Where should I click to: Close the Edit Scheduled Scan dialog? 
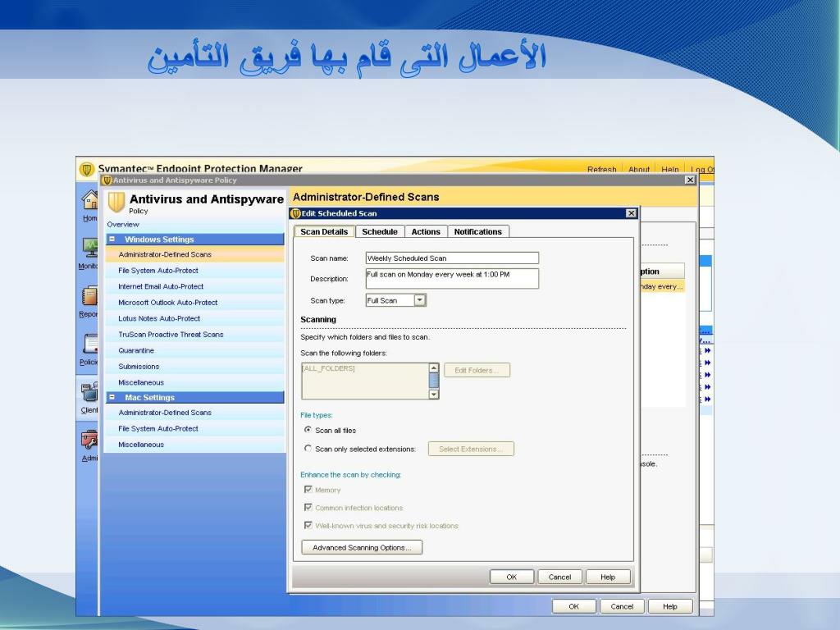click(631, 213)
